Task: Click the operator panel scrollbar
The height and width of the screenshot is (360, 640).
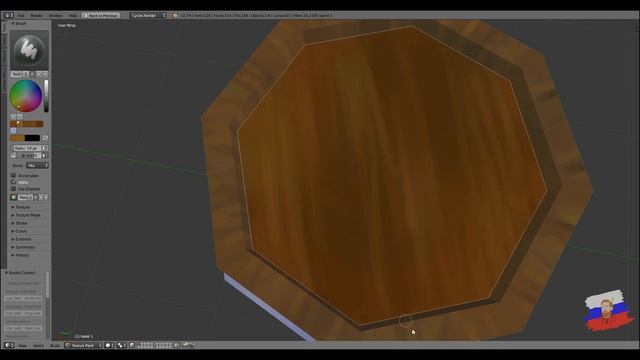Action: pos(47,284)
